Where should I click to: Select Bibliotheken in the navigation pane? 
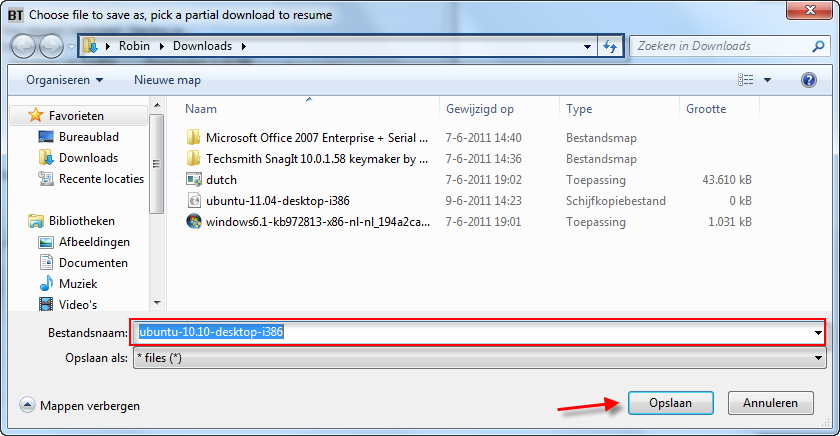72,221
